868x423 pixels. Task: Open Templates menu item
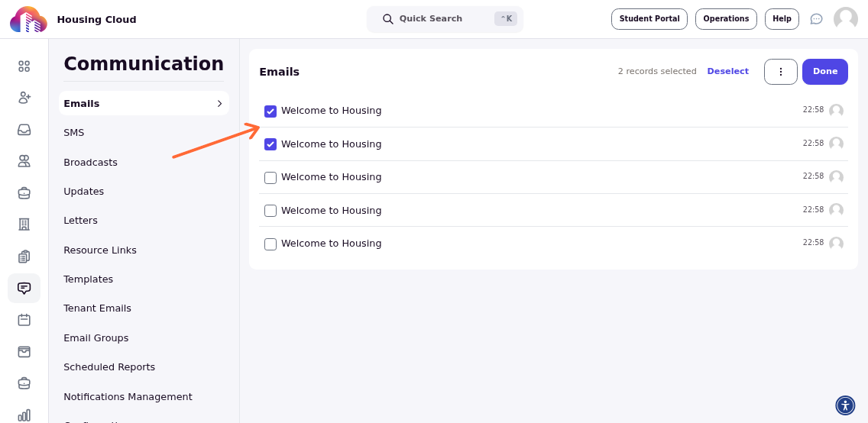(x=88, y=279)
